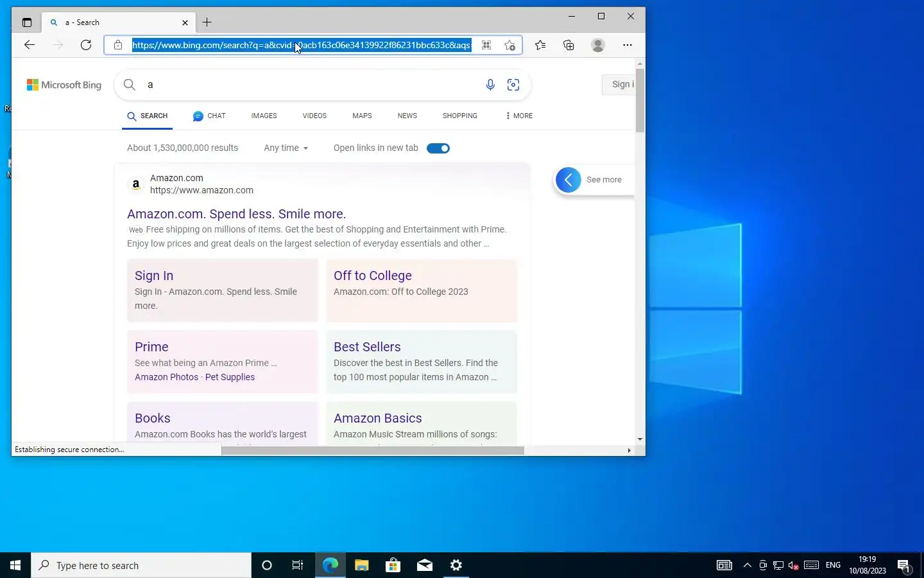Select the SEARCH tab

pos(148,116)
